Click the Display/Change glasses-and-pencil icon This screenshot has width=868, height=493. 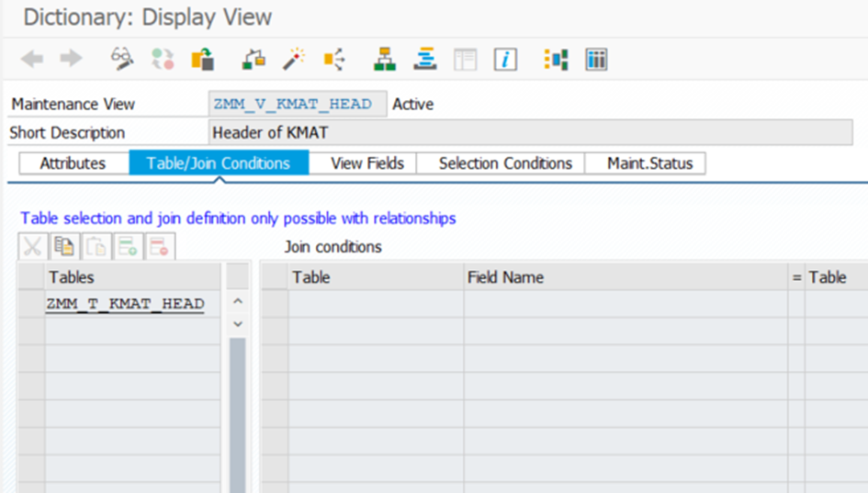point(122,60)
